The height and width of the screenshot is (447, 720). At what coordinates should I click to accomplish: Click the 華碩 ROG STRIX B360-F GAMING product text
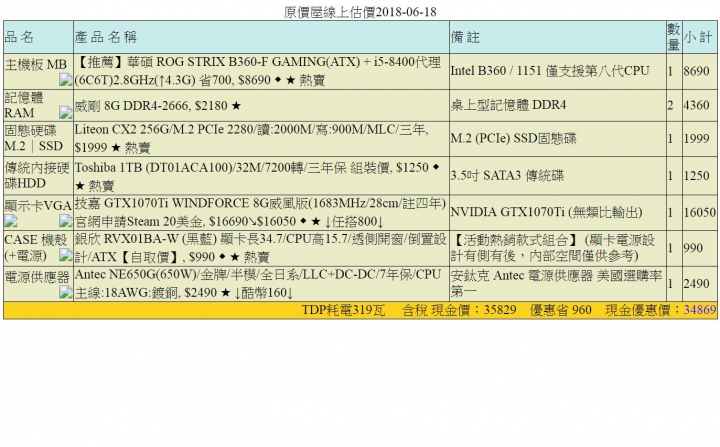(x=260, y=71)
